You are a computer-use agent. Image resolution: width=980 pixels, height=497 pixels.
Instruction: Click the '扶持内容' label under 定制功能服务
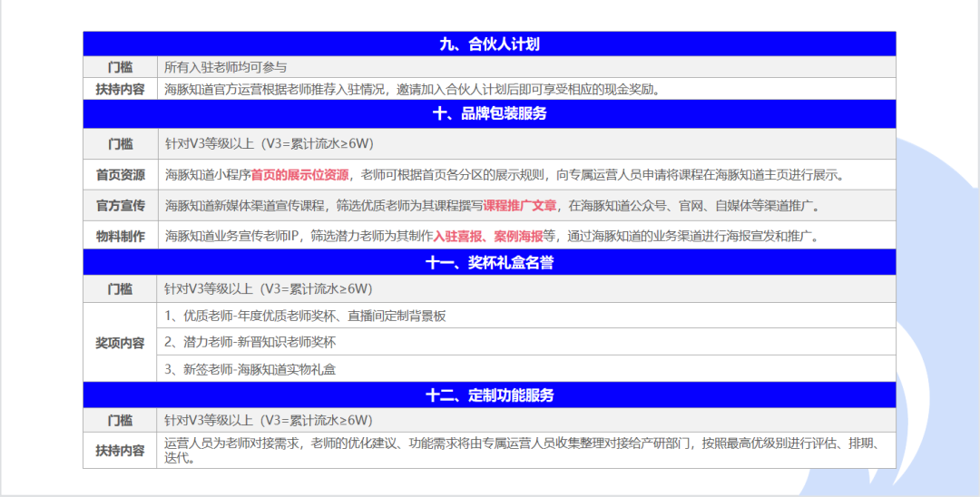120,451
